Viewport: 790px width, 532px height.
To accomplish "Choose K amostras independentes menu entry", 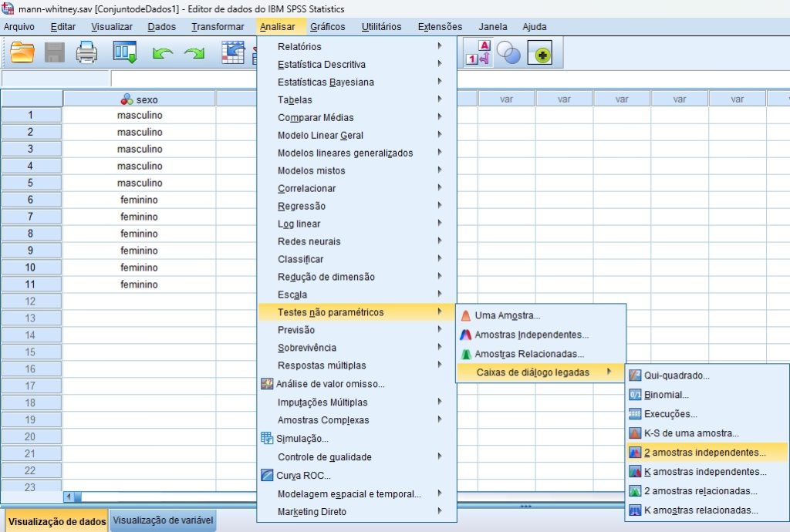I will (x=707, y=472).
